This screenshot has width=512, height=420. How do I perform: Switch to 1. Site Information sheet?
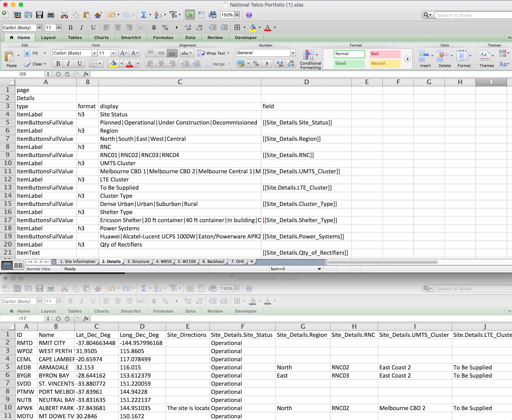coord(78,261)
